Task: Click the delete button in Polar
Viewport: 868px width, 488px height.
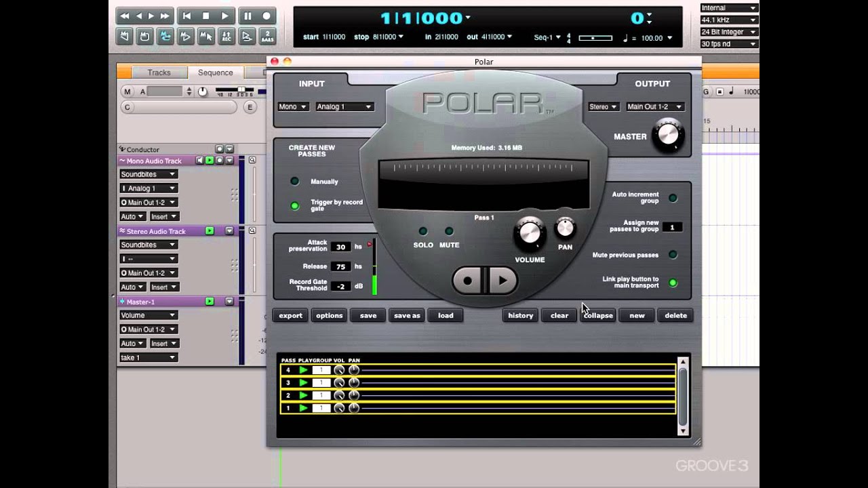Action: pyautogui.click(x=675, y=315)
